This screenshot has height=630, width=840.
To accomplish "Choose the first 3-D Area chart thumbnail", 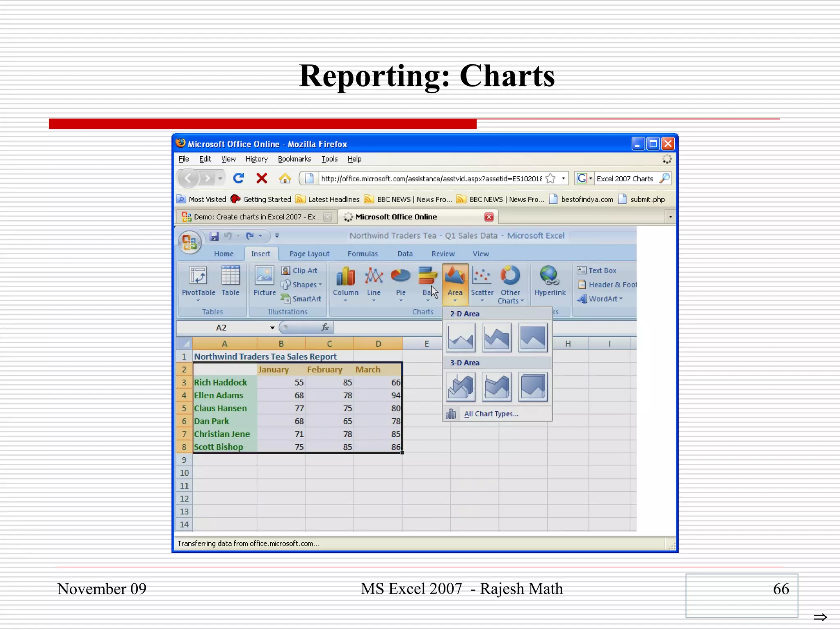I will (x=460, y=386).
